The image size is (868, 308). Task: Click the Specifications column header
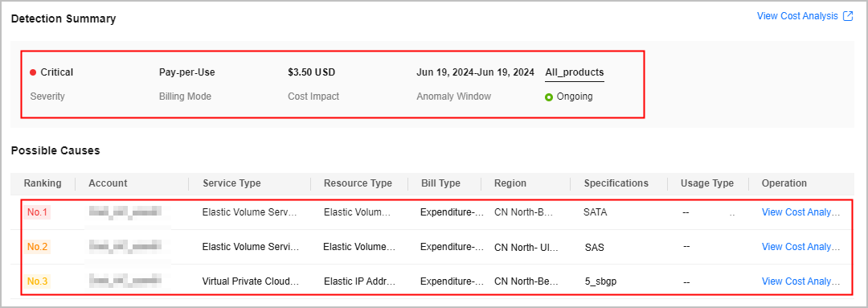616,183
